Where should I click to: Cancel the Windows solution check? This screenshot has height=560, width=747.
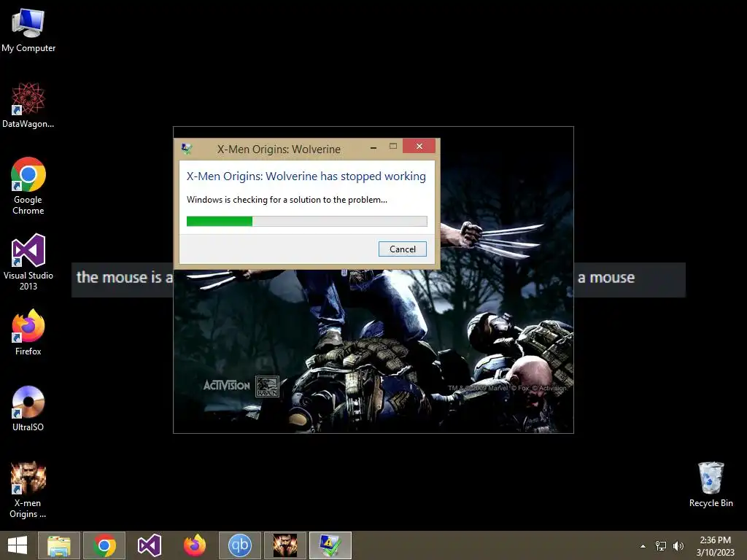click(x=402, y=249)
